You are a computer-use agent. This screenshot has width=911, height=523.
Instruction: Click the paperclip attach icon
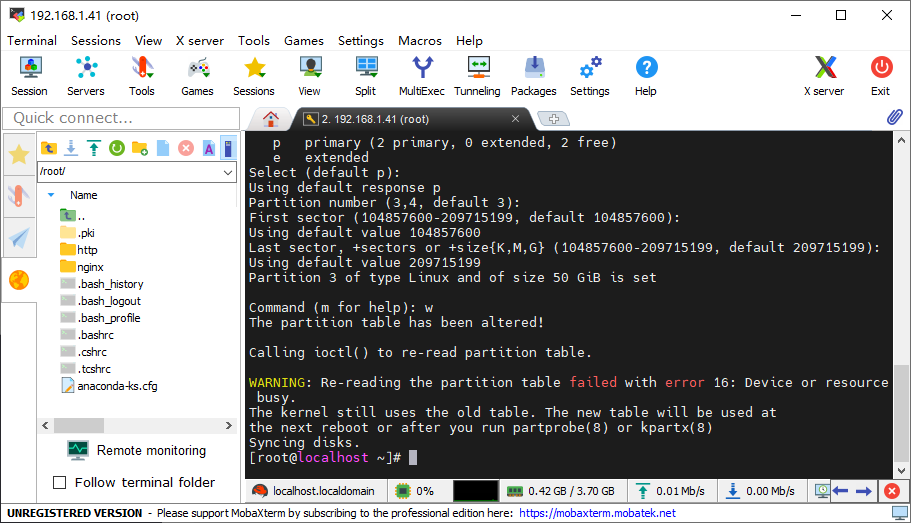pyautogui.click(x=895, y=117)
